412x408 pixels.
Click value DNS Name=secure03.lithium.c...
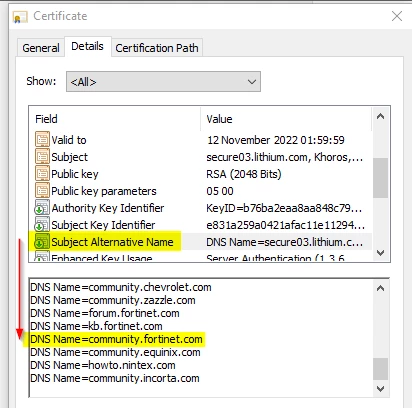tap(284, 242)
